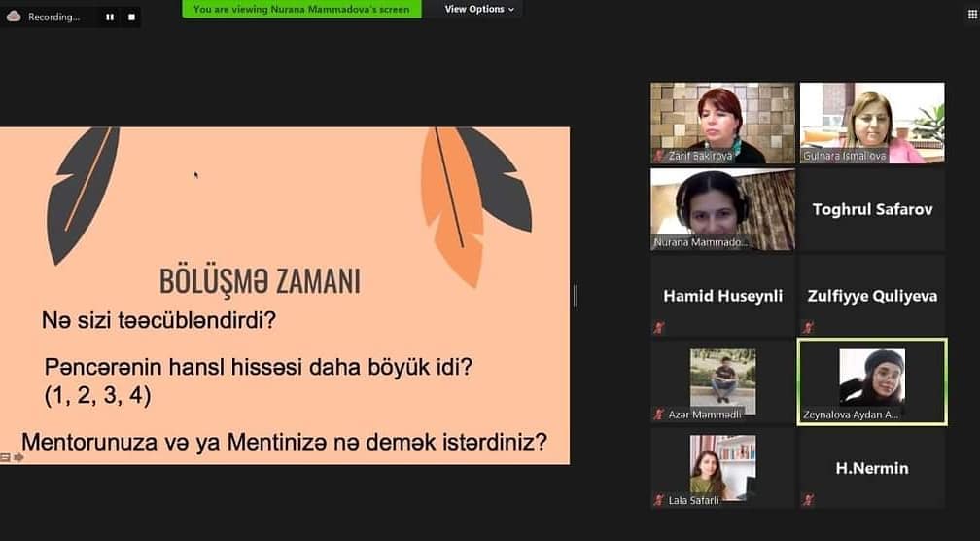Click muted mic icon on Hamid Huseynli tile
The height and width of the screenshot is (541, 980).
pyautogui.click(x=659, y=328)
